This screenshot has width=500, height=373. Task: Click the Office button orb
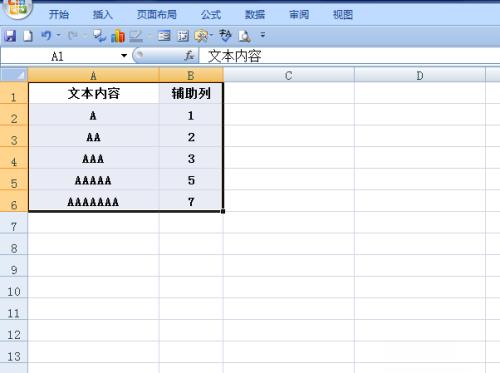click(x=17, y=7)
